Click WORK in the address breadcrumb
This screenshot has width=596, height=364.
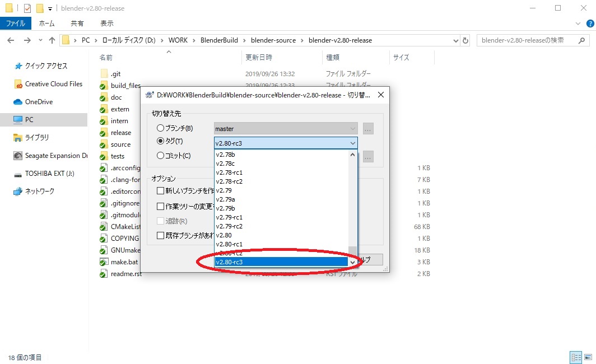(x=178, y=40)
